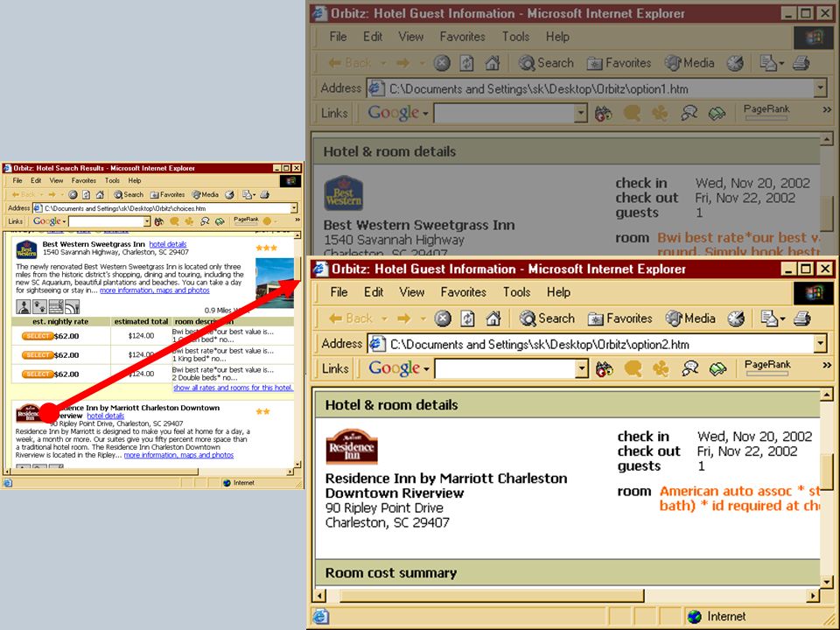Click Favorites button in Hotel Search Results window
Viewport: 840px width, 630px height.
(168, 194)
